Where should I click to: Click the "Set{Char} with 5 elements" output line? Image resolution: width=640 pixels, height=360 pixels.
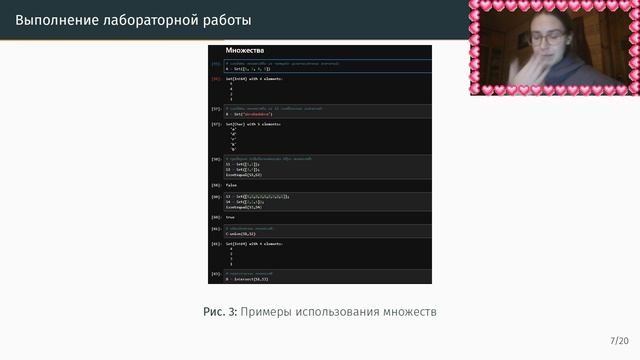point(253,124)
